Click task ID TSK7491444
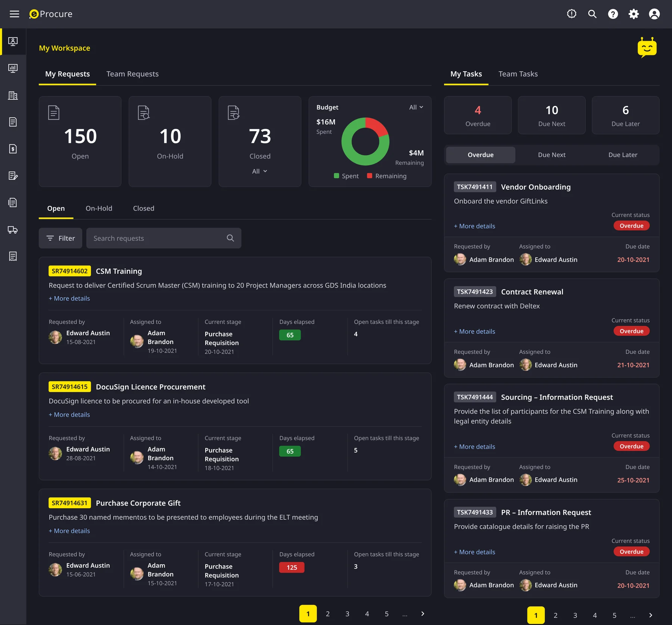The width and height of the screenshot is (672, 625). [x=475, y=397]
